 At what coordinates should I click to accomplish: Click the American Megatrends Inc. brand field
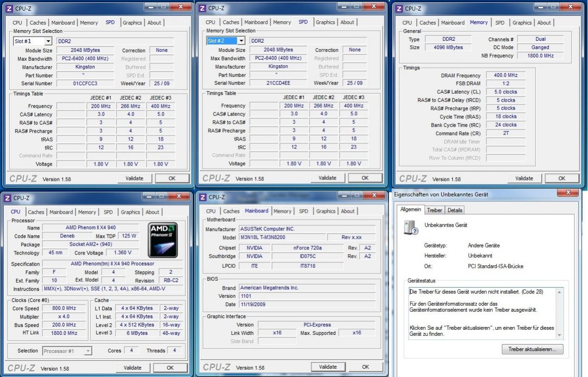click(x=307, y=288)
